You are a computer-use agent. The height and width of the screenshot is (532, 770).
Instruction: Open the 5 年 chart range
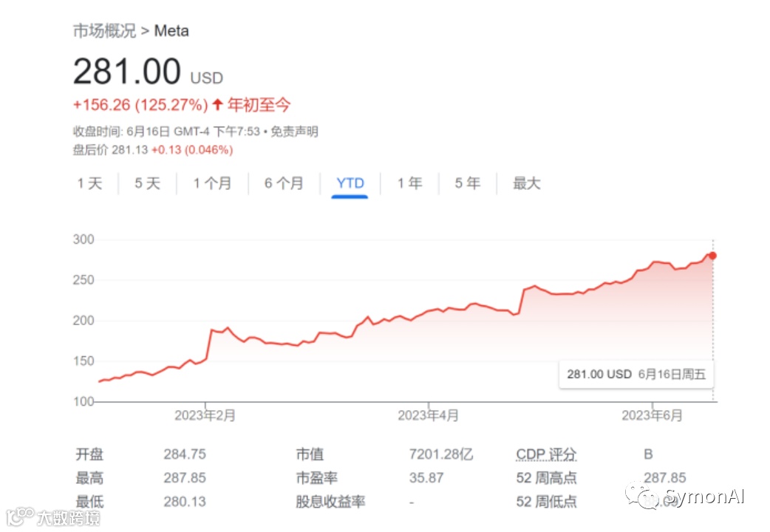pyautogui.click(x=468, y=183)
